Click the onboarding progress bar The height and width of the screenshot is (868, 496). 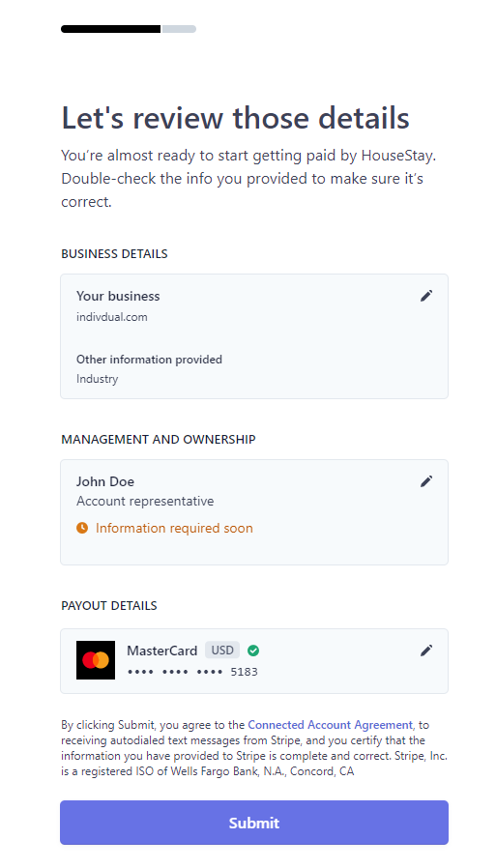129,29
